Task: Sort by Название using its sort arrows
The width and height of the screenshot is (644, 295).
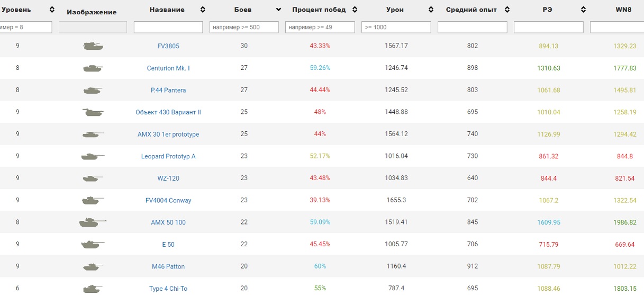Action: 203,10
